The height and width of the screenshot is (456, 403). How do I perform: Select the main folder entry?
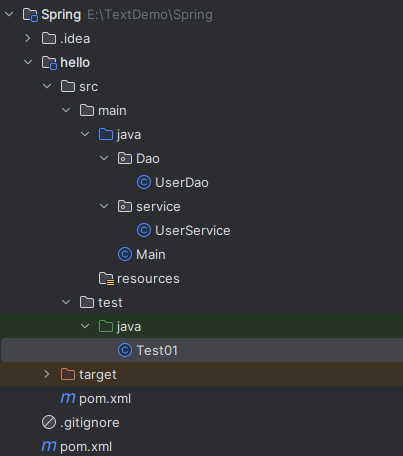coord(201,110)
